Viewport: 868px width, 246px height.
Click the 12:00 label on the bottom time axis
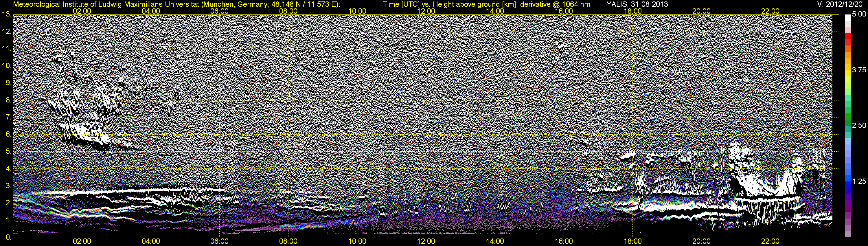(426, 241)
